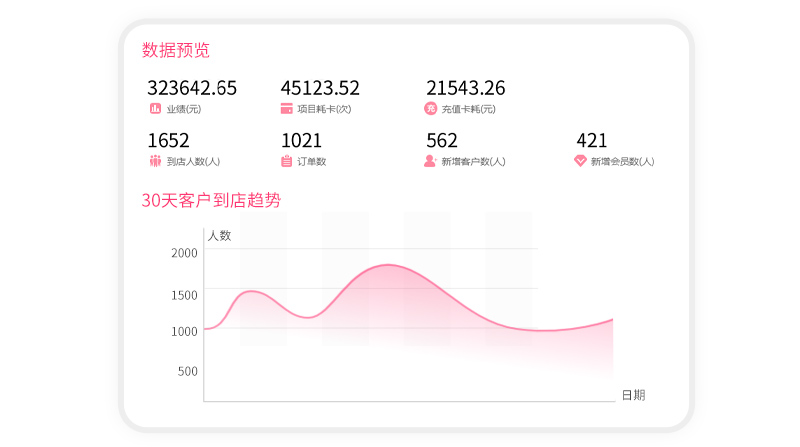Click the diamond icon beside 新增会员数(人)
The height and width of the screenshot is (447, 800).
(x=580, y=161)
